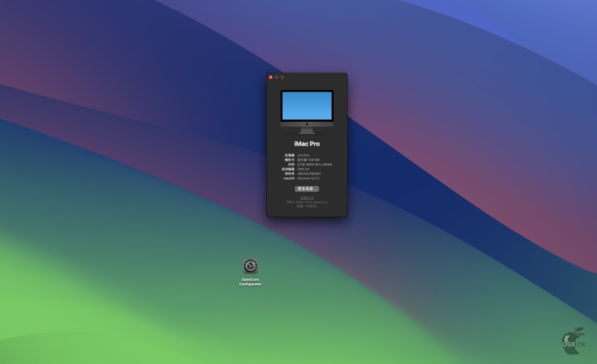Open the 监管认证 link
Image resolution: width=597 pixels, height=364 pixels.
tap(307, 198)
